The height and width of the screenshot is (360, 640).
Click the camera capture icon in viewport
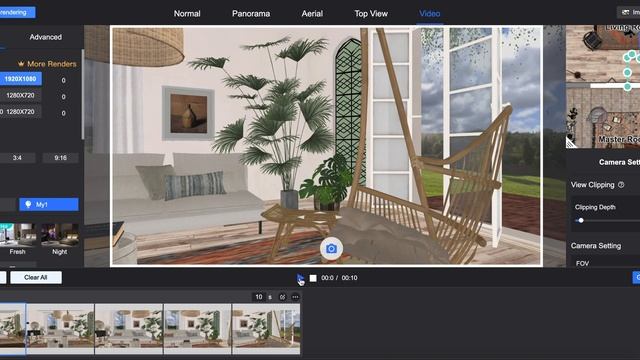click(x=331, y=249)
